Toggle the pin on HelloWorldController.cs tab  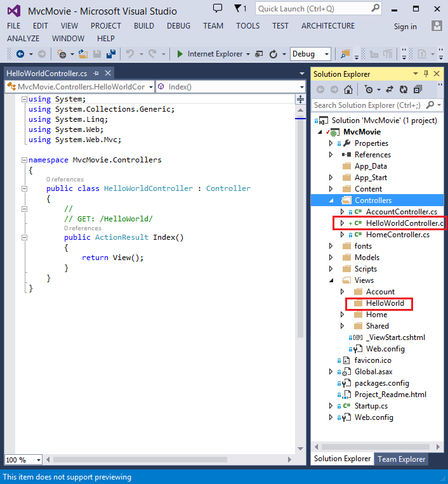(96, 74)
